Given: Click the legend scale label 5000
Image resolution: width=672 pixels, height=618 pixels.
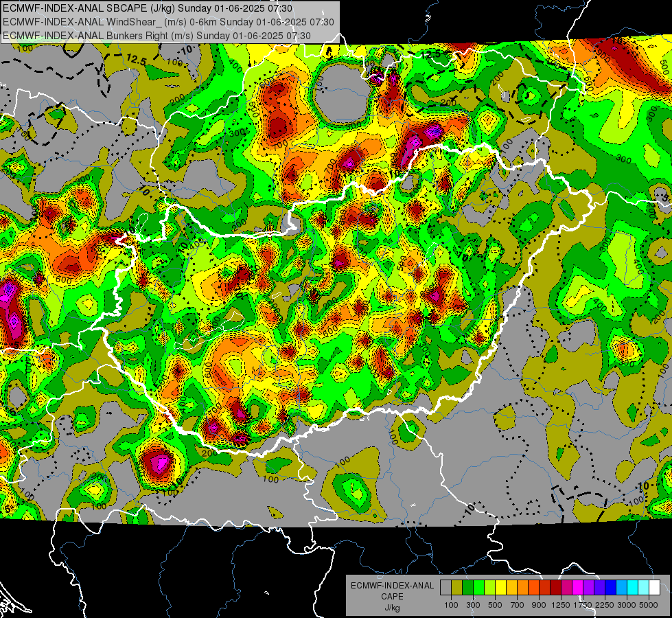Looking at the screenshot, I should [x=649, y=605].
